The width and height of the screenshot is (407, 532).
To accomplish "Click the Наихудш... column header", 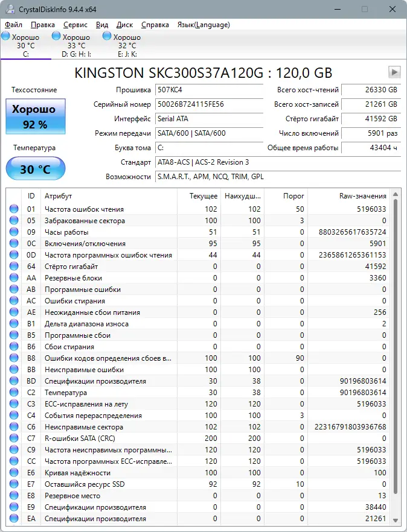I will (x=242, y=196).
